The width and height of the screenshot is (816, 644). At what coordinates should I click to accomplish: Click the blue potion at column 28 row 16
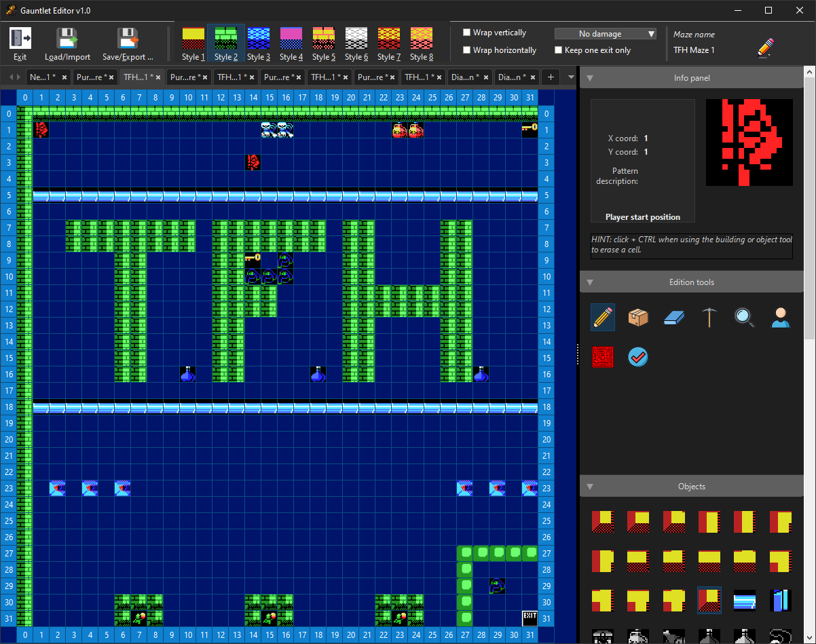coord(481,374)
